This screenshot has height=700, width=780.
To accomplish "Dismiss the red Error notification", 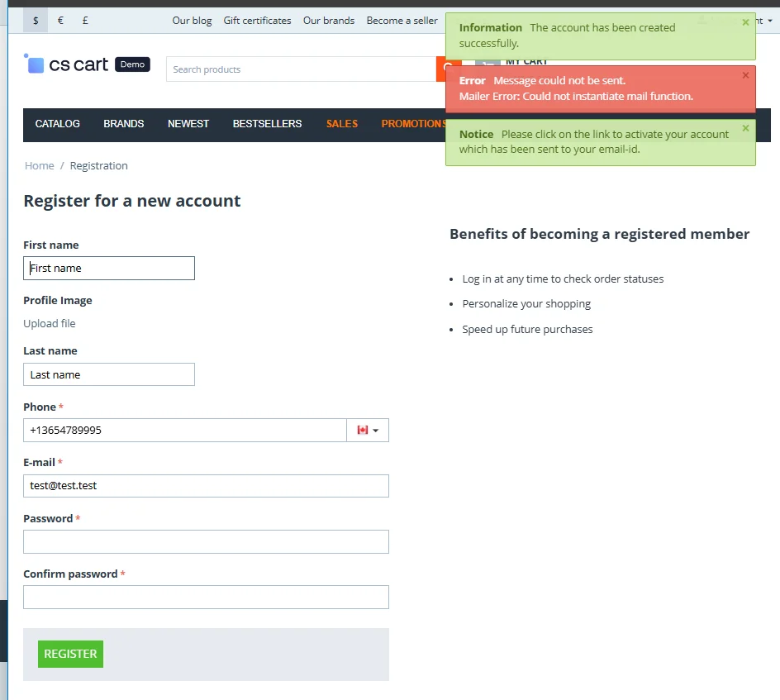I will click(x=745, y=75).
